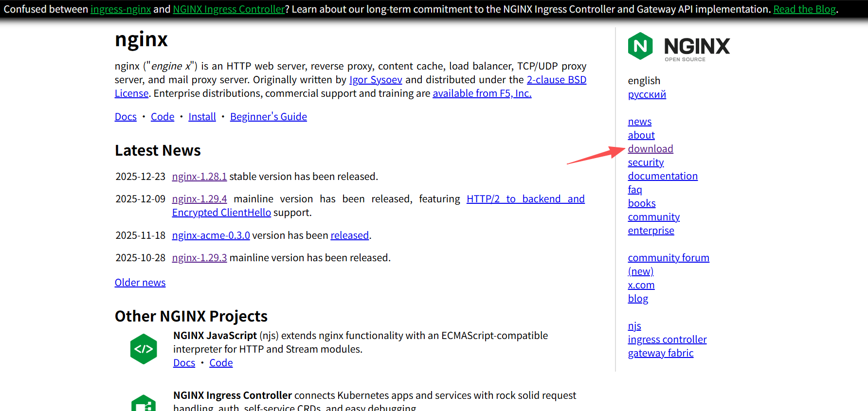Open the Beginner's Guide link
Screen dimensions: 868x411
[x=269, y=117]
